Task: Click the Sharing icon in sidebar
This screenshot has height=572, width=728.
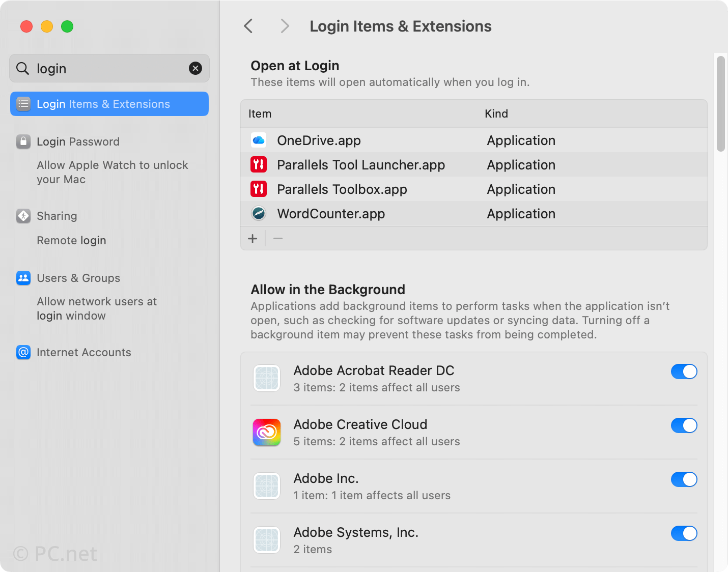Action: tap(23, 216)
